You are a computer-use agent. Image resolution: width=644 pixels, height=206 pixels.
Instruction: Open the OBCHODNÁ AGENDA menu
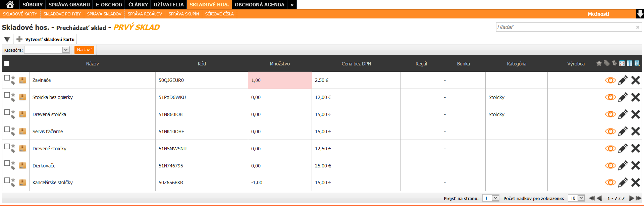[x=259, y=5]
